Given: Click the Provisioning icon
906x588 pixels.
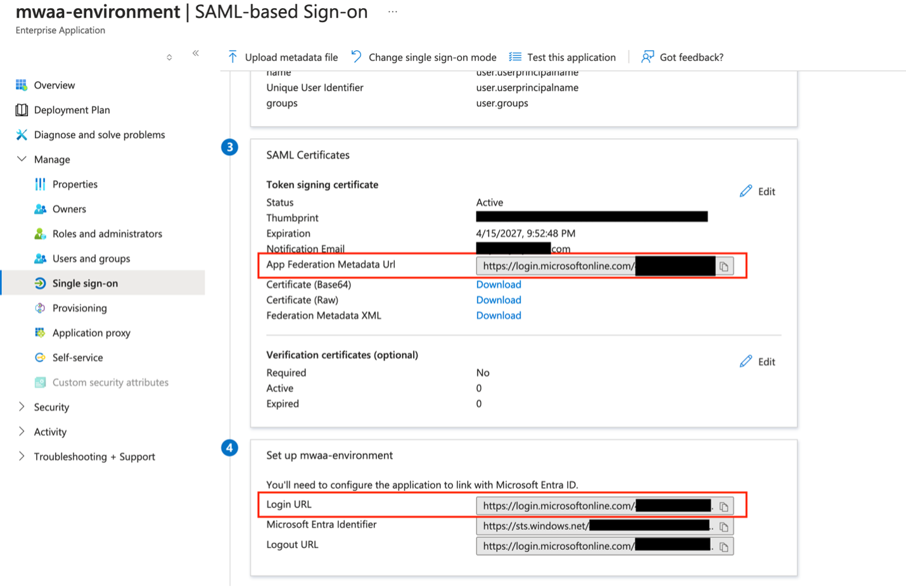Looking at the screenshot, I should [x=40, y=308].
